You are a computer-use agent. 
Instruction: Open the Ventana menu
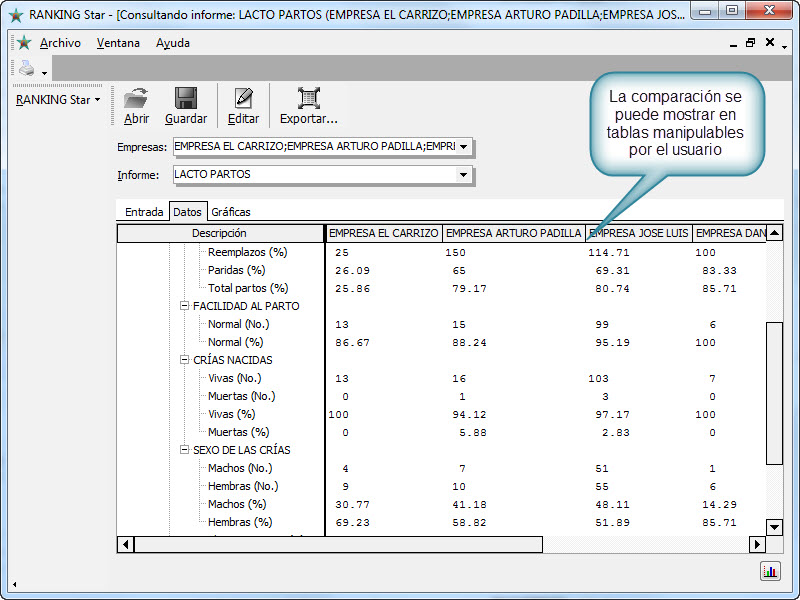tap(118, 43)
